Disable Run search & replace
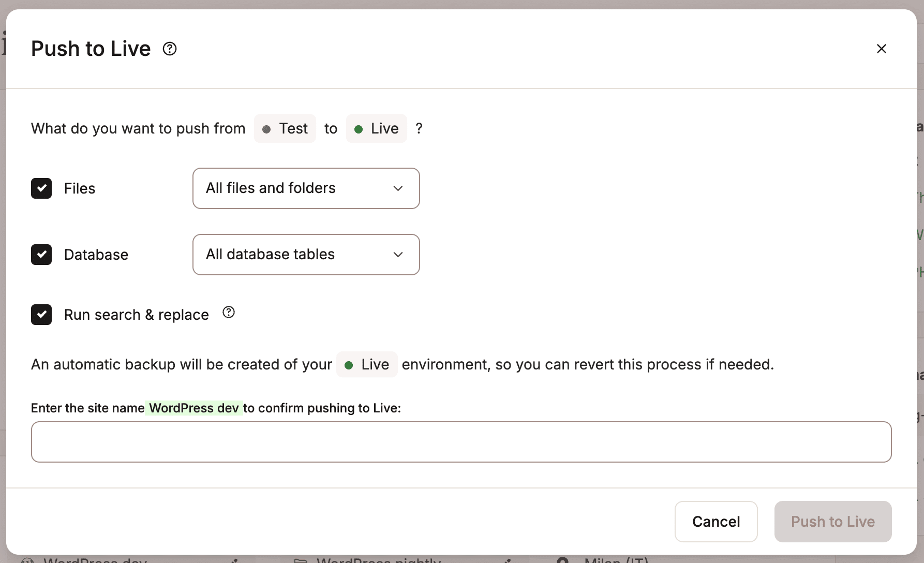Screen dimensions: 924x563 [41, 315]
